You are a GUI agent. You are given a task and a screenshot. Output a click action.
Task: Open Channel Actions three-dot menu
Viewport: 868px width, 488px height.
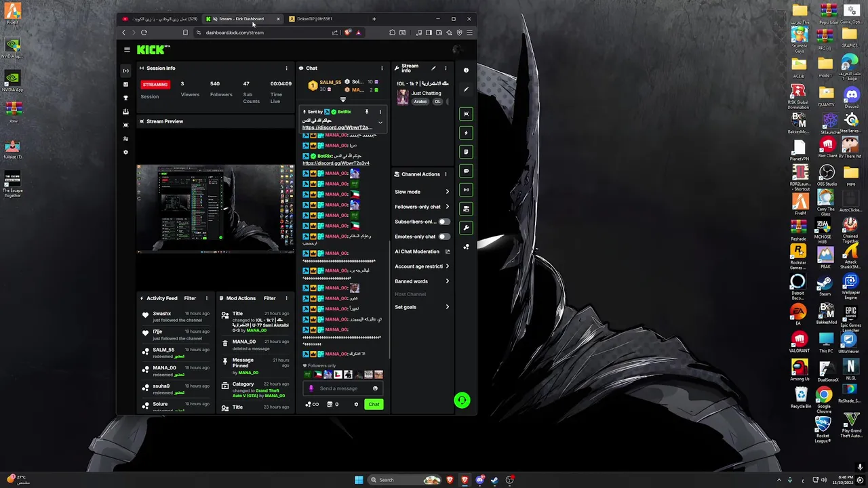(446, 174)
